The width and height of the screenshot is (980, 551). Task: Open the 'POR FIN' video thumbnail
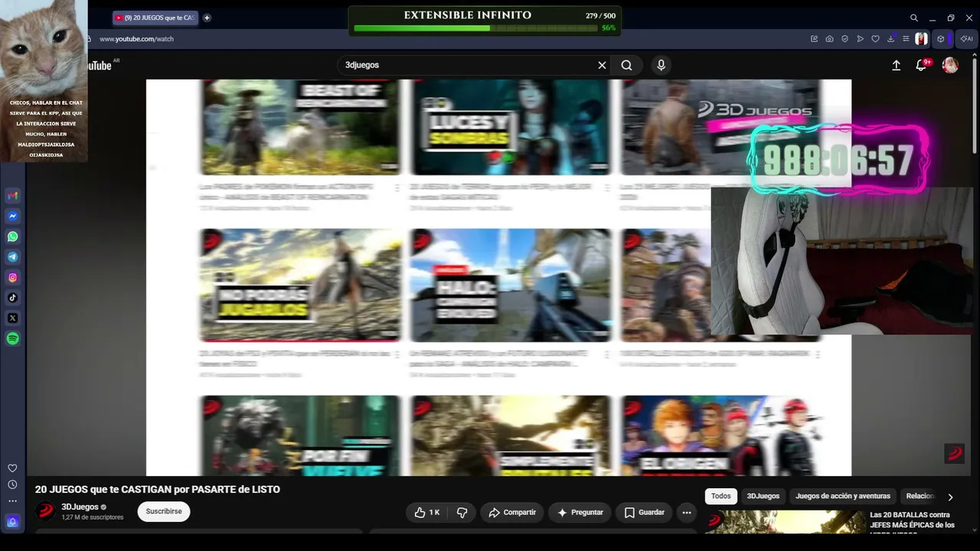pos(300,435)
